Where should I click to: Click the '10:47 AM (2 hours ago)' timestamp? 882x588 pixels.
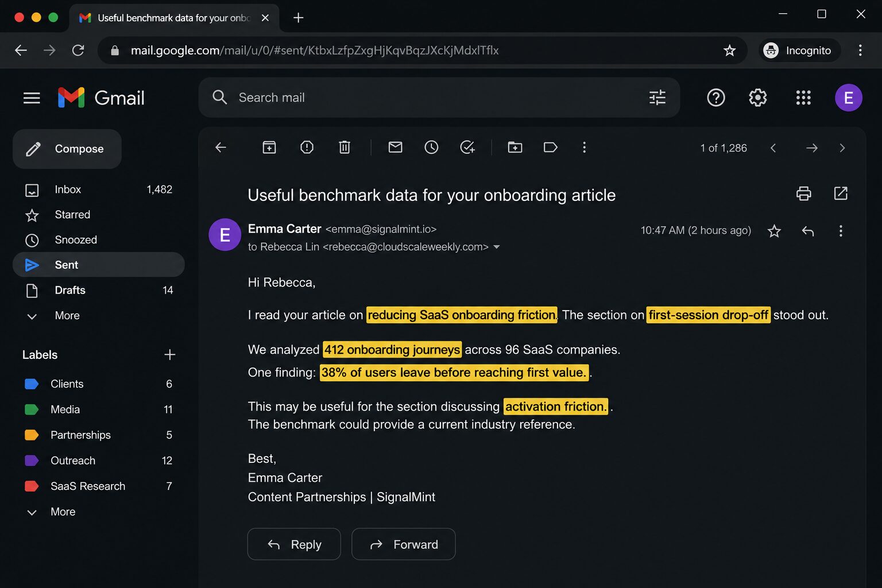click(x=695, y=230)
